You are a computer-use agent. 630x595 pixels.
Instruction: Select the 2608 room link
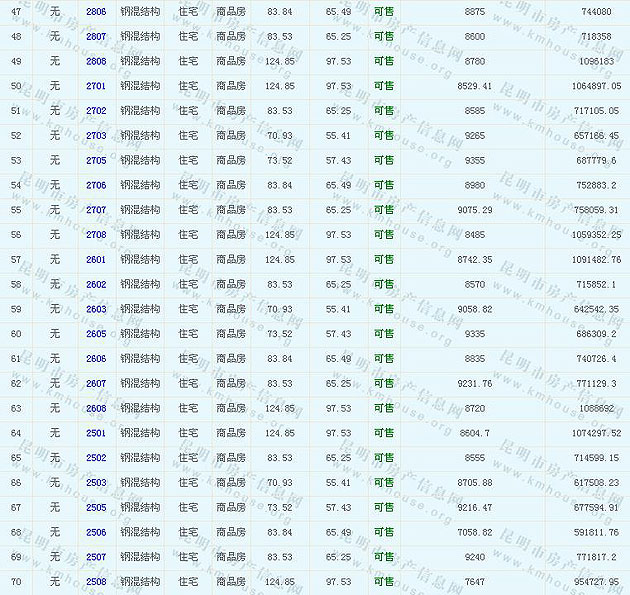click(96, 408)
